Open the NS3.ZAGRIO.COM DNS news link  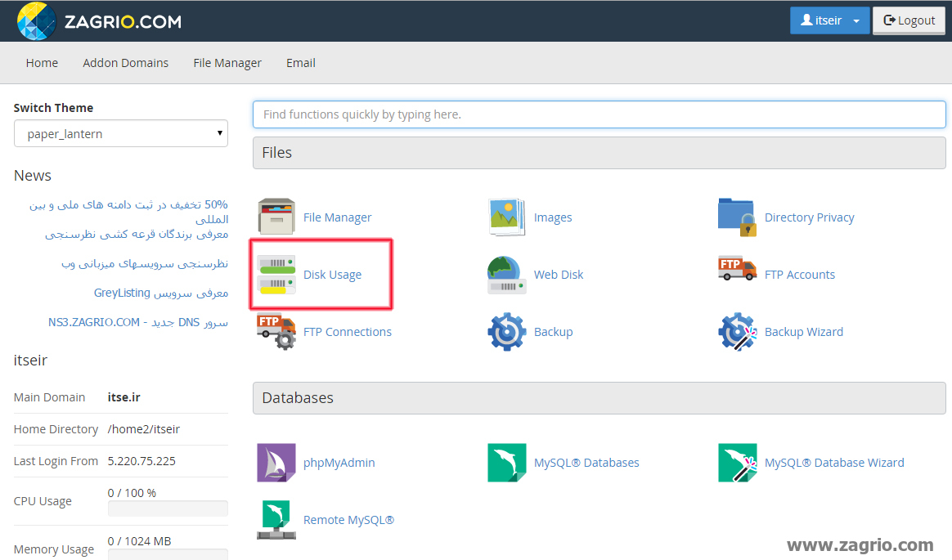[138, 322]
